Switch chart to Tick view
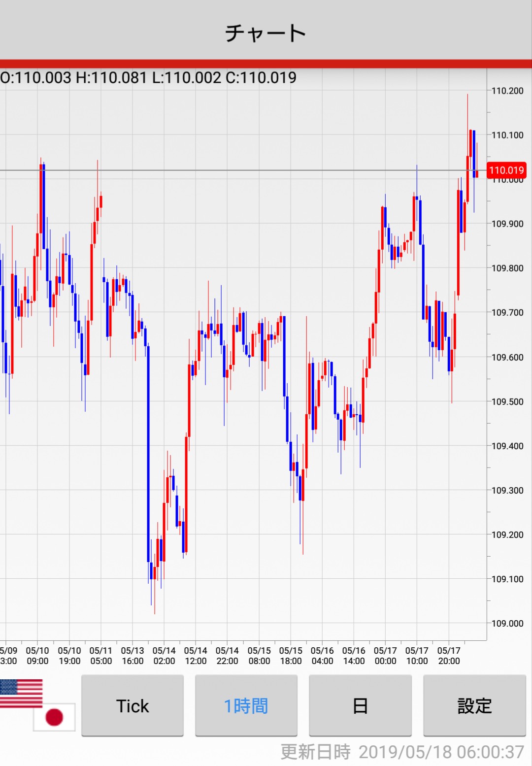532x766 pixels. coord(133,706)
